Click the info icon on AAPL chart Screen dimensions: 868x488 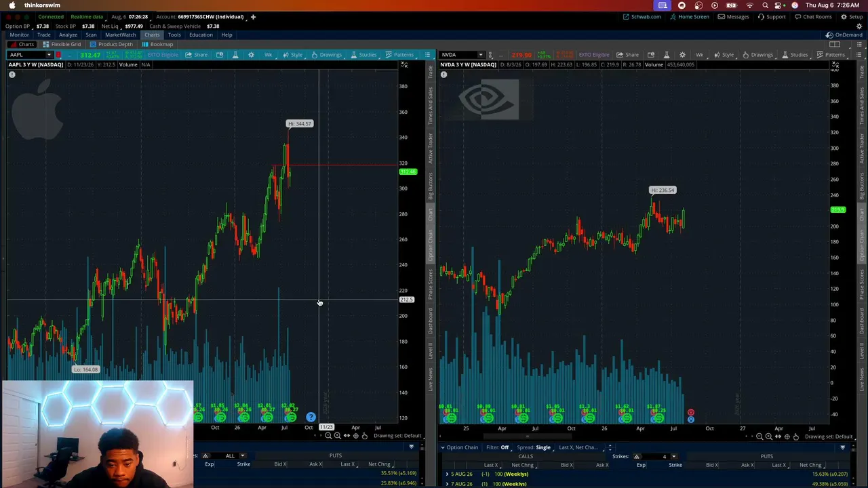click(12, 75)
